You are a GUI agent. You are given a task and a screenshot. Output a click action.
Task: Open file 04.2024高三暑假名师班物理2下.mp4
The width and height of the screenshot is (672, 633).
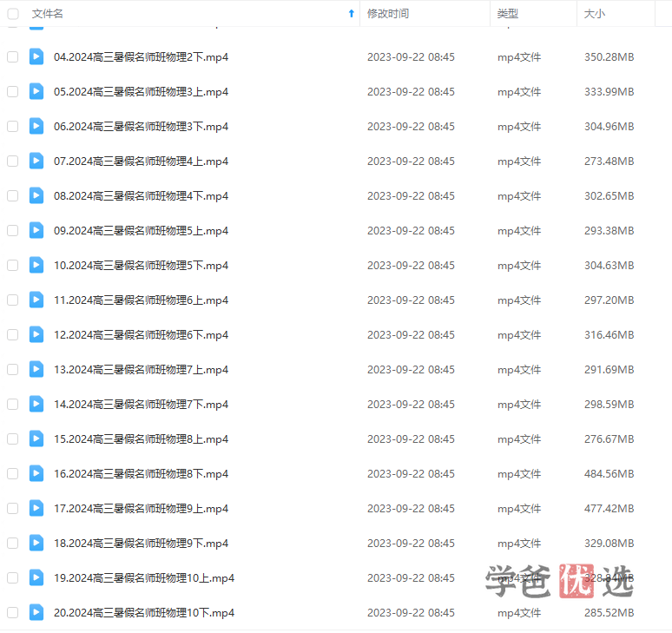click(x=141, y=57)
